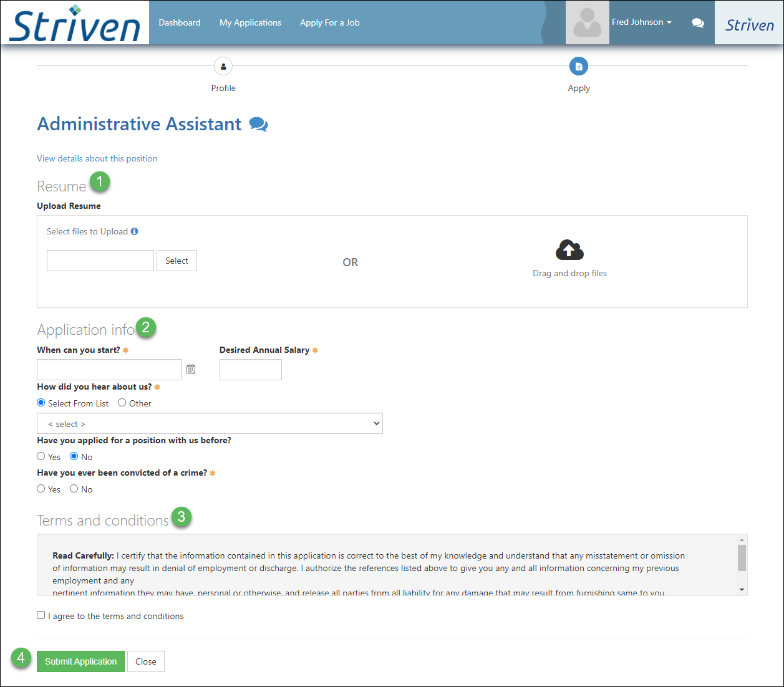
Task: Open the chat messages icon in header
Action: [x=698, y=22]
